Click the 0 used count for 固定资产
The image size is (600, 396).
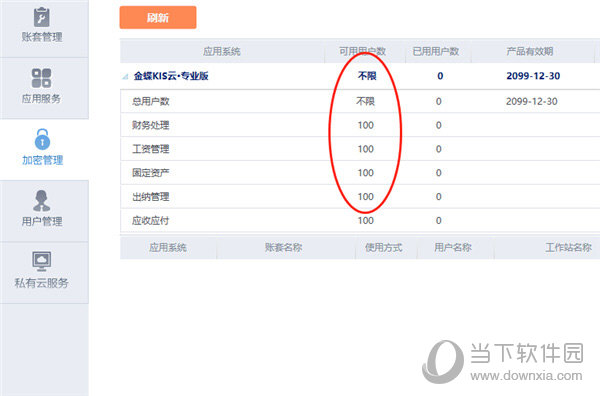[x=439, y=173]
